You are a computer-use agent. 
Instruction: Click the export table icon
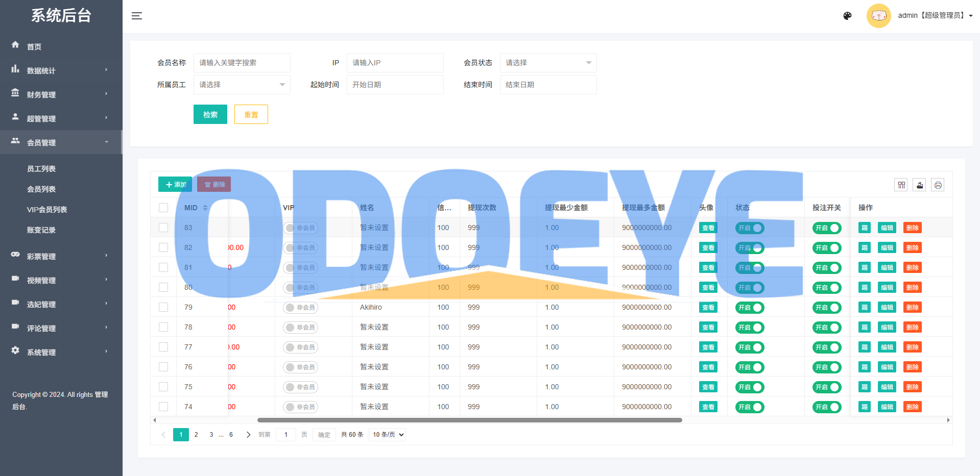pos(920,185)
